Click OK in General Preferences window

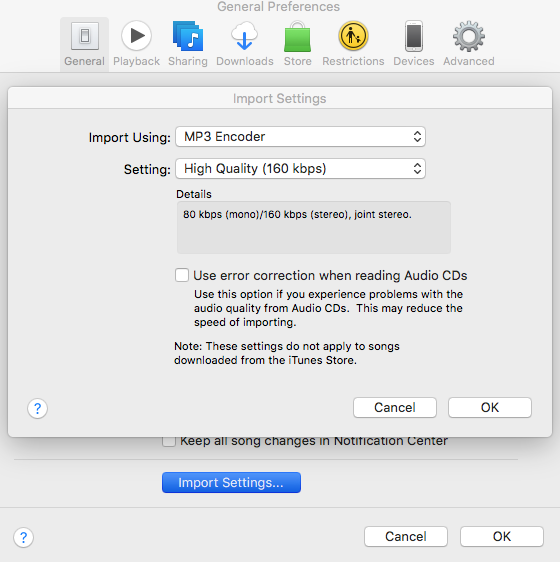click(x=502, y=537)
